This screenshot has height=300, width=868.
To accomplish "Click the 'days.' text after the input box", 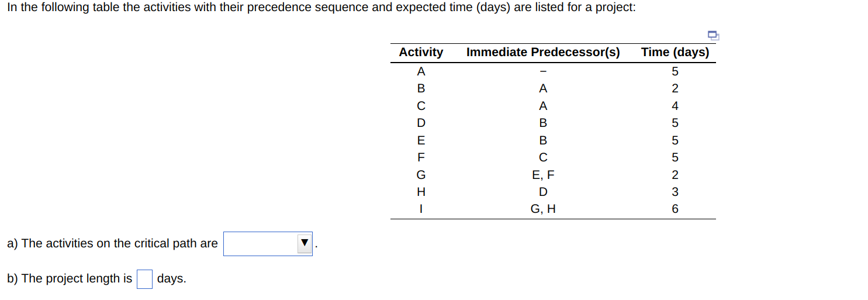I will coord(172,279).
